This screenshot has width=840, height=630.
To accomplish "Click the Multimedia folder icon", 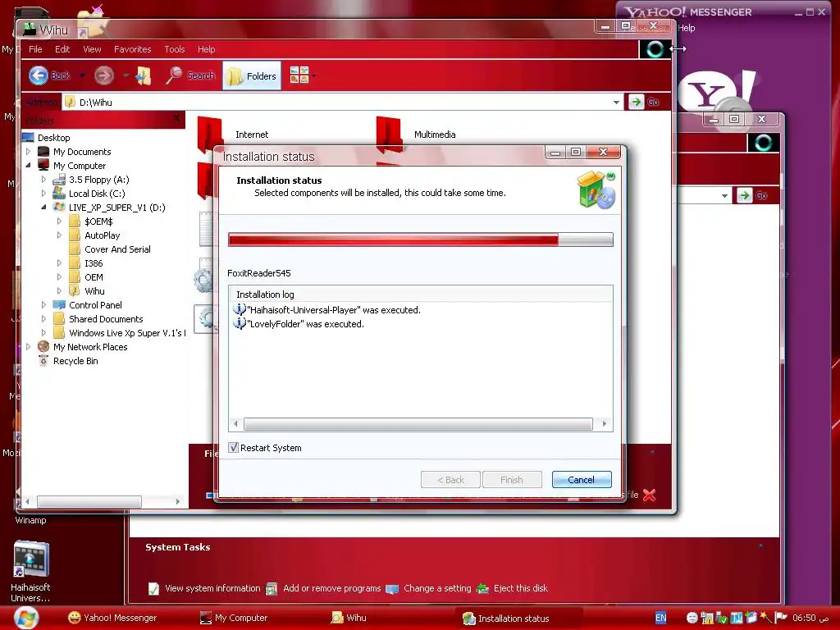I will pyautogui.click(x=389, y=134).
